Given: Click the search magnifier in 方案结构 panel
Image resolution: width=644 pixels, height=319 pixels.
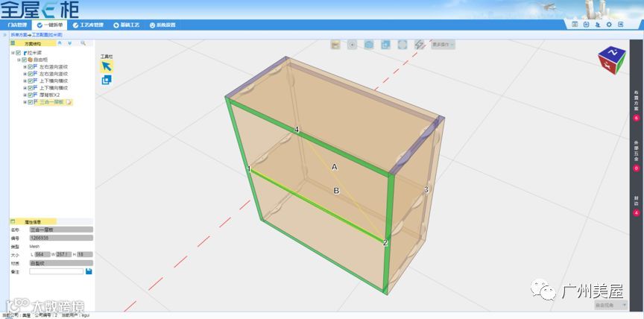Looking at the screenshot, I should click(83, 43).
